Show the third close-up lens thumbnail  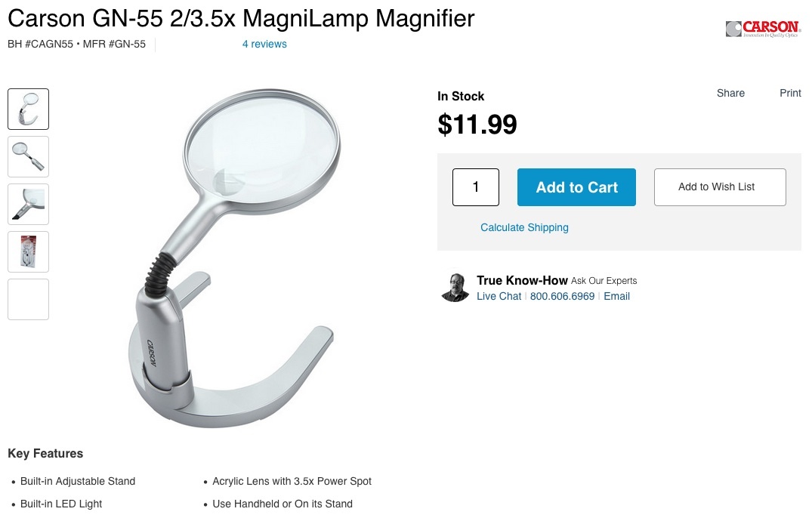pos(29,204)
